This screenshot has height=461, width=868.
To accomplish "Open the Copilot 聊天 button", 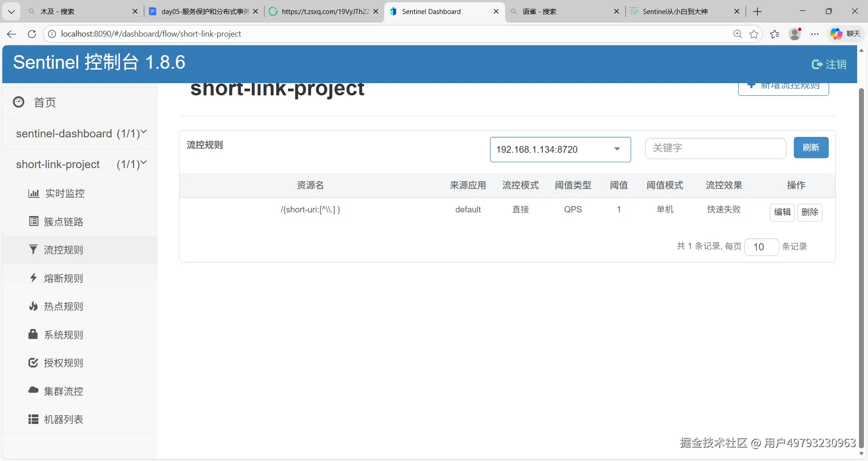I will coord(845,34).
